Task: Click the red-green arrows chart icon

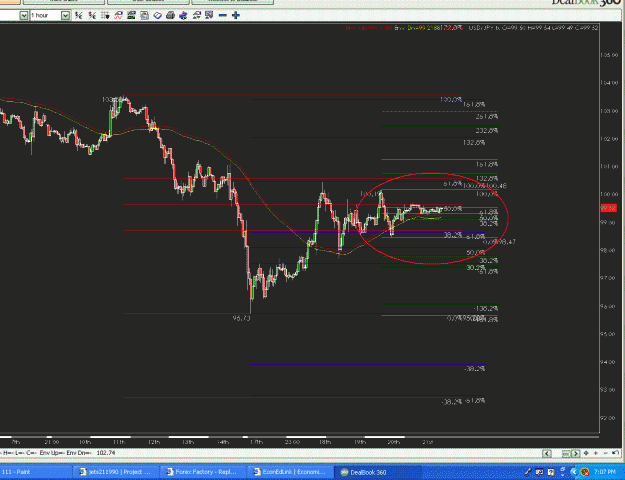Action: coord(197,15)
